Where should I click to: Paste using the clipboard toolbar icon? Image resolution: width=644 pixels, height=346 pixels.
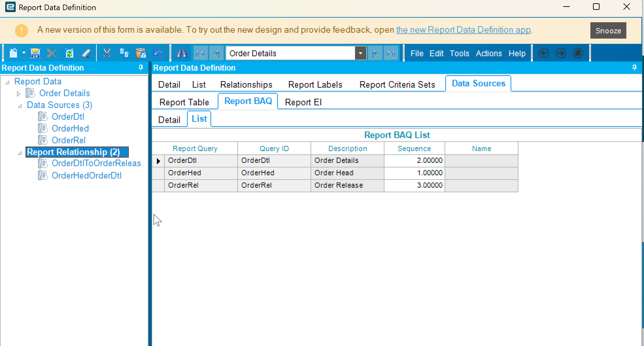click(x=141, y=53)
